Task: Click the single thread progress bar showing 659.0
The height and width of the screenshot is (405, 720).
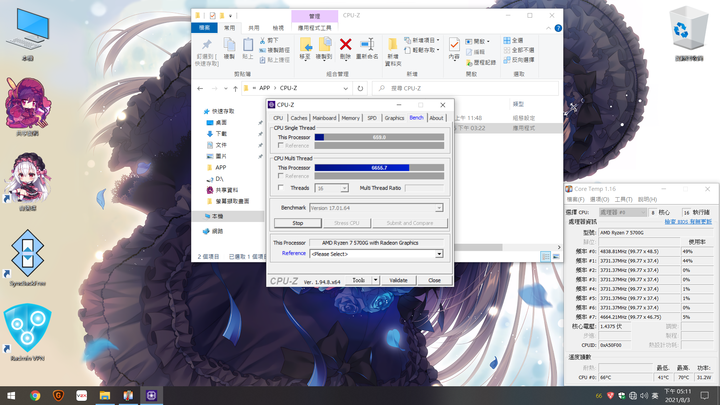Action: pos(379,137)
